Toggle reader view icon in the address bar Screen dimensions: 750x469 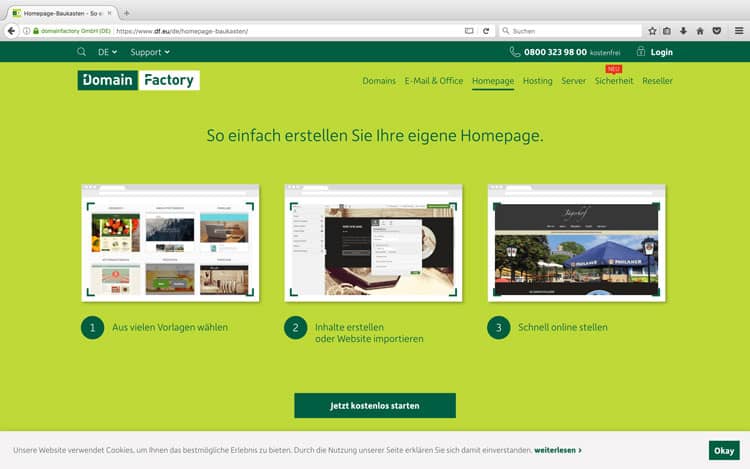tap(469, 31)
